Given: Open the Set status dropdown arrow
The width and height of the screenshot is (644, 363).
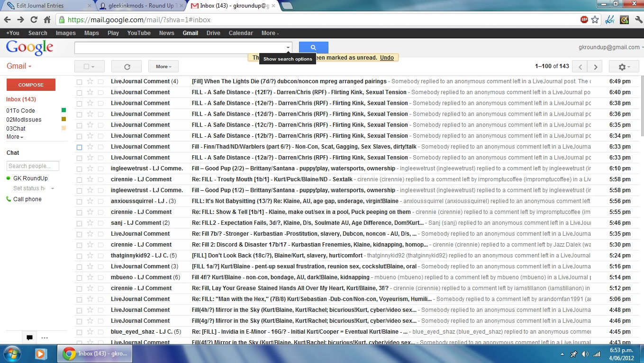Looking at the screenshot, I should coord(53,188).
